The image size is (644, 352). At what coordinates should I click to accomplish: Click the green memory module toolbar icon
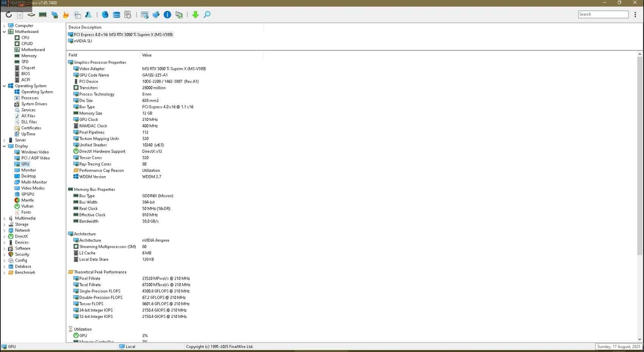tap(43, 15)
